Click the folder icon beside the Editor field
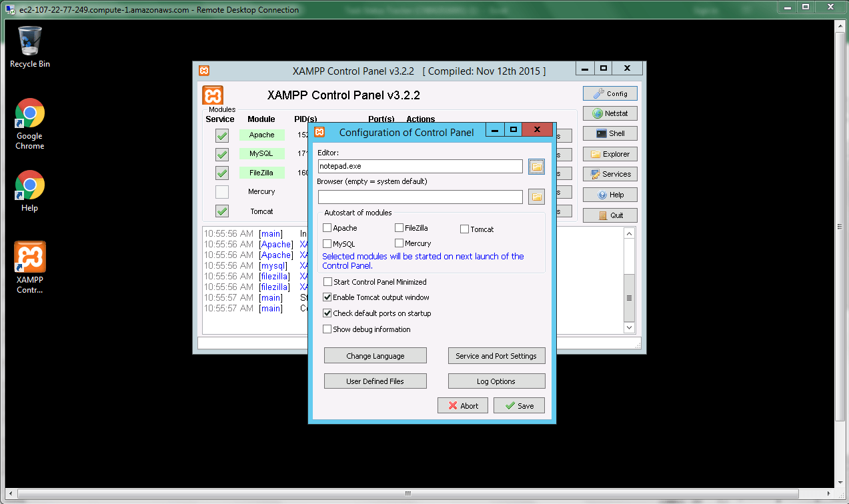This screenshot has height=504, width=849. [536, 167]
